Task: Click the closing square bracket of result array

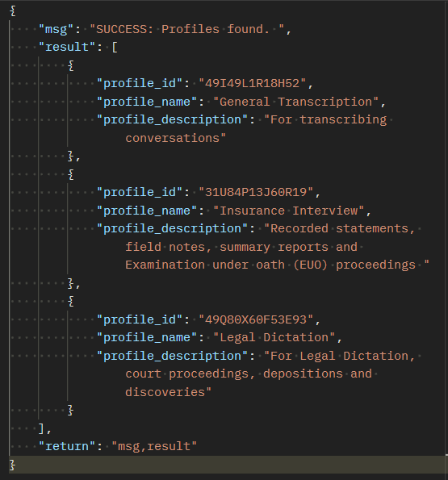Action: pos(42,428)
